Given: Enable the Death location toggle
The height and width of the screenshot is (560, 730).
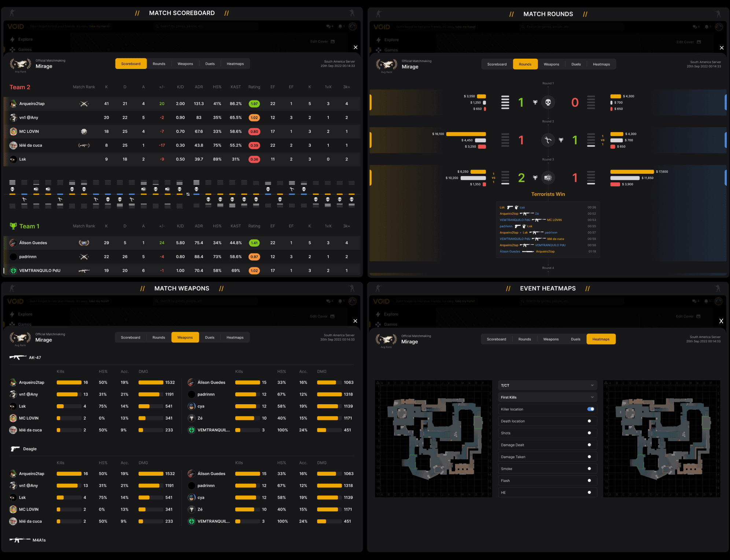Looking at the screenshot, I should pyautogui.click(x=589, y=421).
